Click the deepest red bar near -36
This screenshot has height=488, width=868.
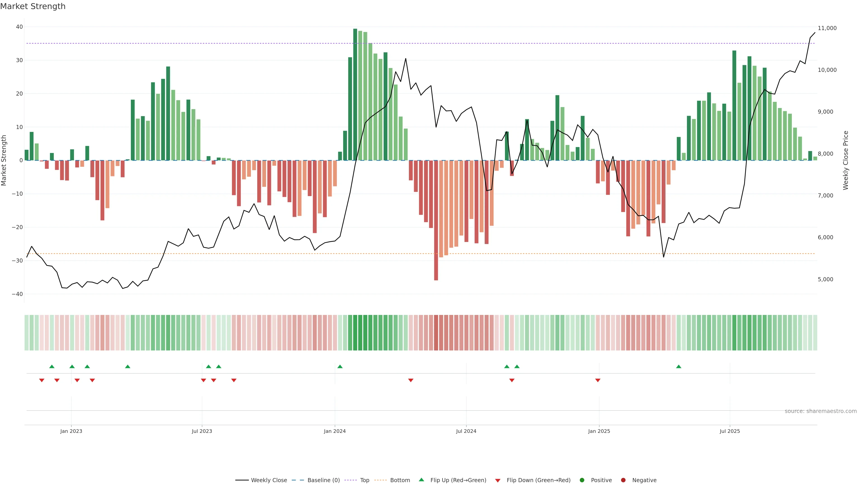tap(436, 220)
